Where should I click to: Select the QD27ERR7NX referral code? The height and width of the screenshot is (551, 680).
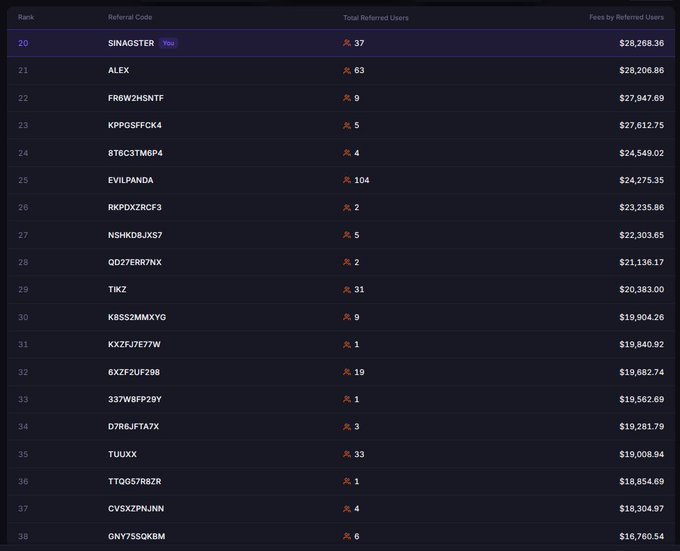tap(135, 262)
